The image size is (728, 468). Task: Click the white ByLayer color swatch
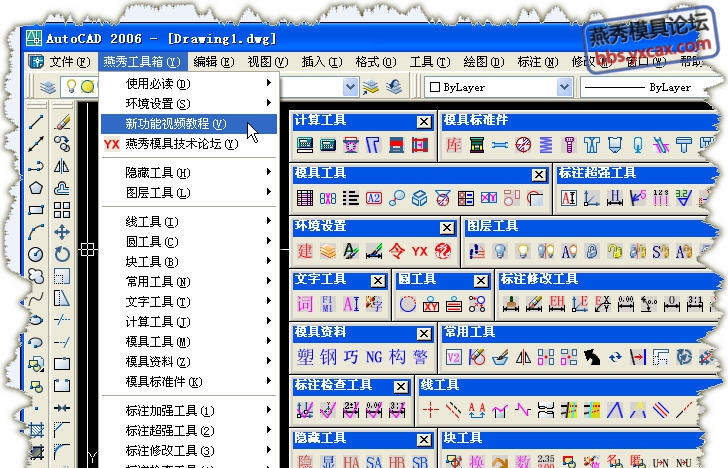pos(435,87)
